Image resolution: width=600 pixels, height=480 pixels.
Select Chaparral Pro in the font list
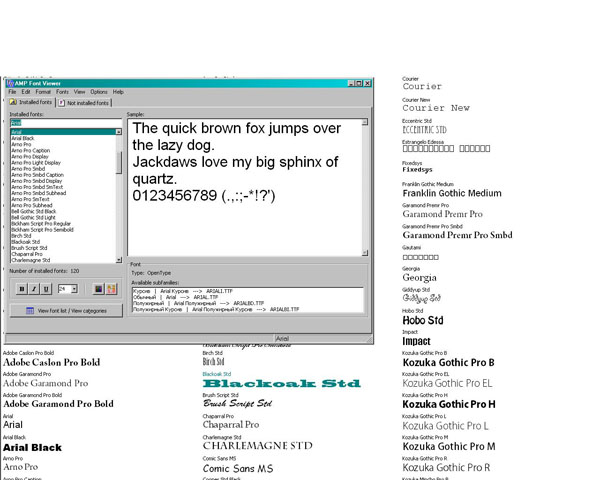click(x=63, y=254)
